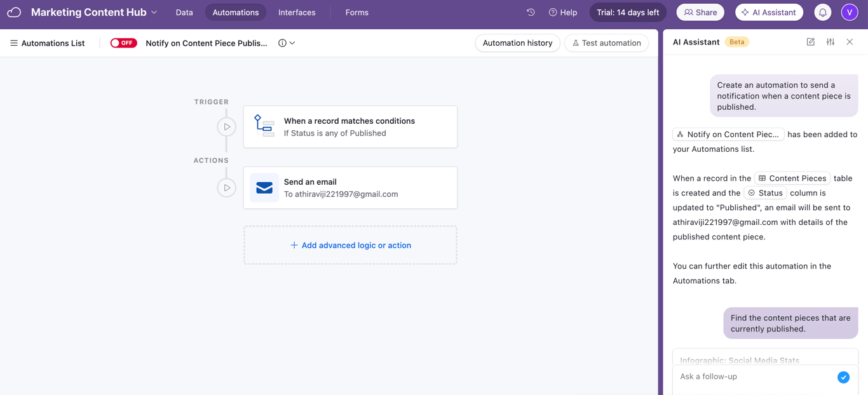The image size is (868, 395).
Task: Click the automation name Notify on Content Piece
Action: pos(207,43)
